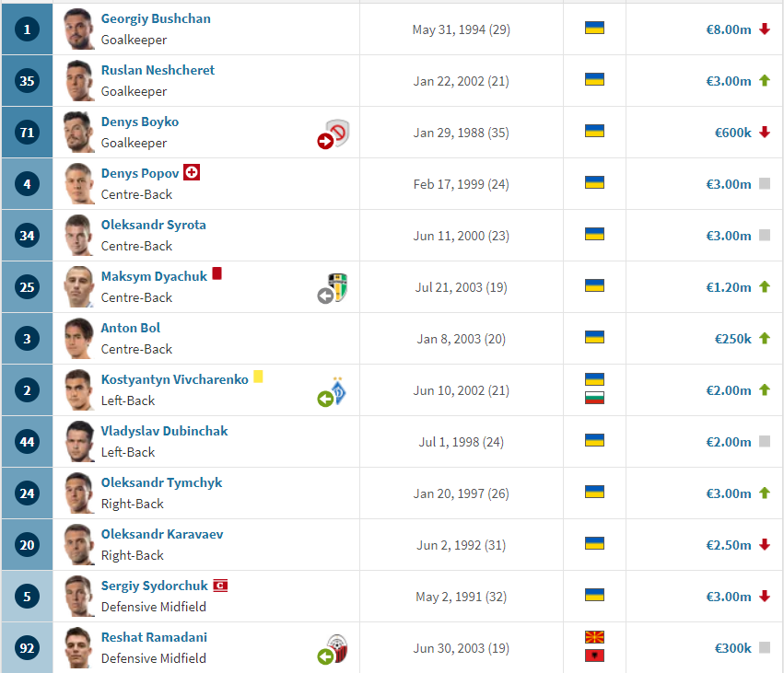
Task: Click Oleksandr Syrota's player photo thumbnail
Action: click(79, 235)
